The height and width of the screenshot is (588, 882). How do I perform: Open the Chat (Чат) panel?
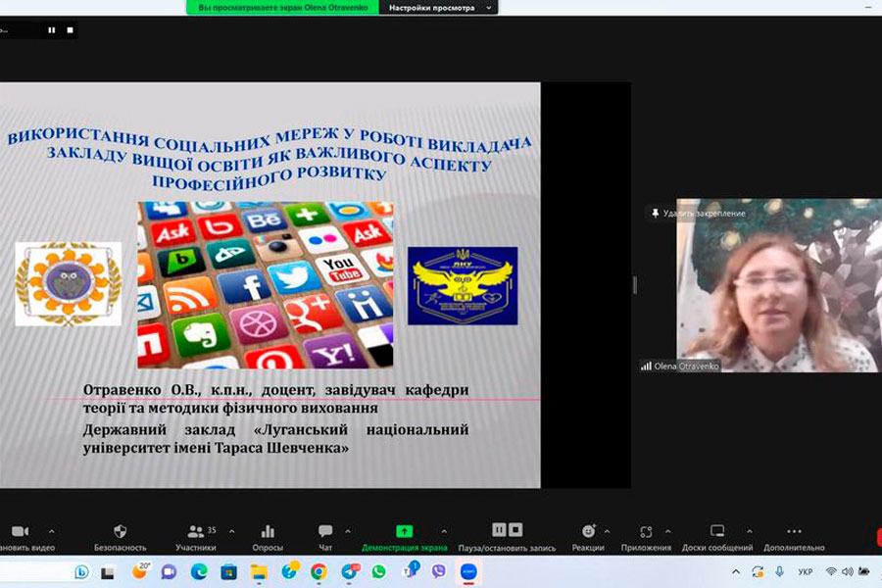pyautogui.click(x=325, y=531)
